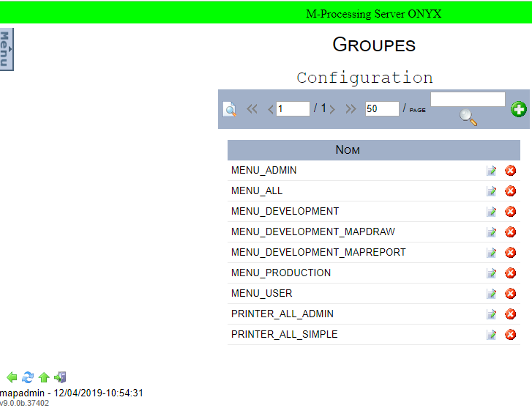Click the Nom column header
Screen dimensions: 532x411
click(x=348, y=150)
